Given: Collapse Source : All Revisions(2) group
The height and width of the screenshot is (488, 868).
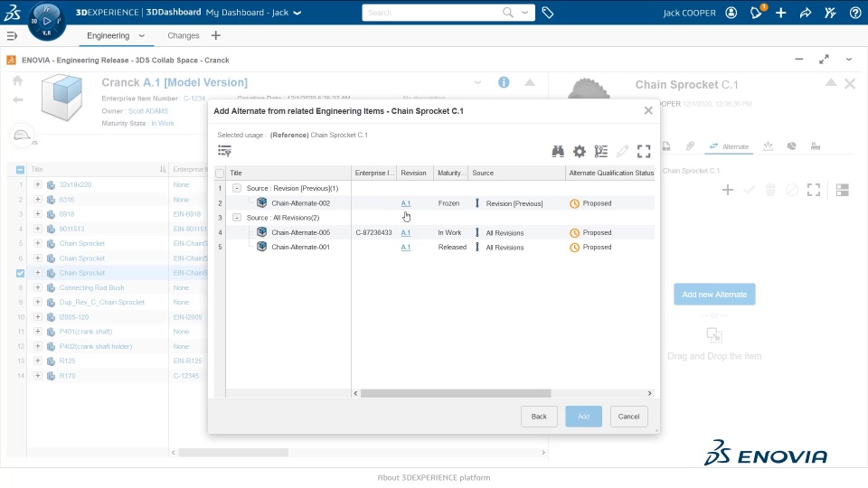Looking at the screenshot, I should 237,218.
